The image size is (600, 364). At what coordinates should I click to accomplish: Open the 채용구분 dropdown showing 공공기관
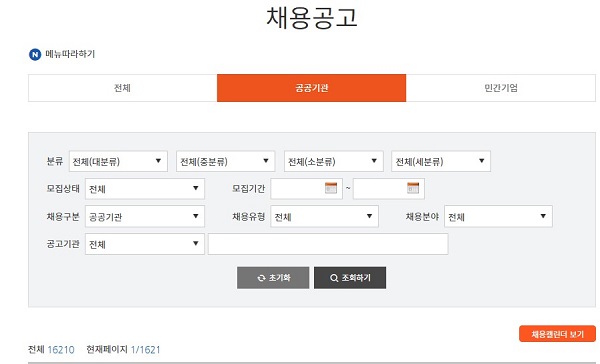(x=145, y=216)
